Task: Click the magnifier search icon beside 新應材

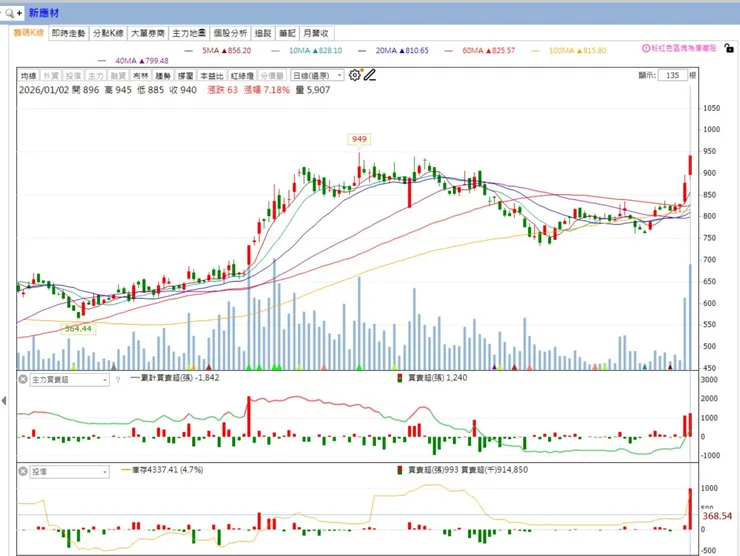Action: click(x=9, y=13)
